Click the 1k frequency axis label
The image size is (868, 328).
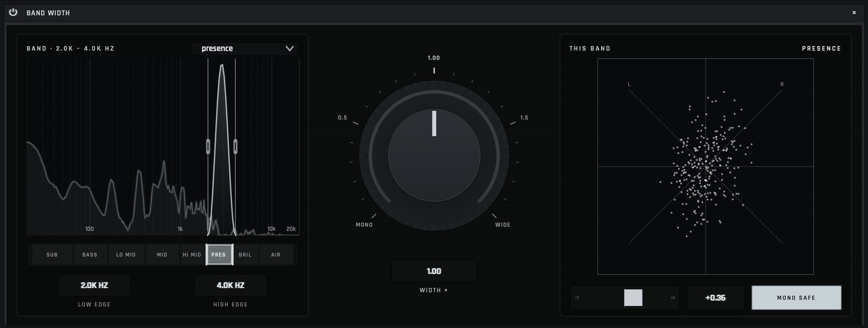180,229
